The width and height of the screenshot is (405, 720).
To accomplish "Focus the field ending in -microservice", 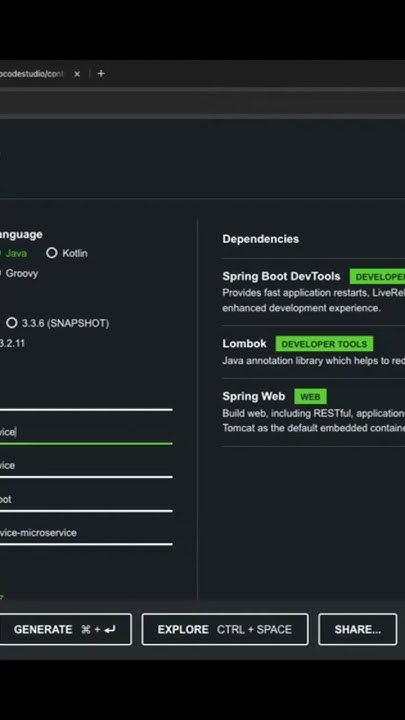I will [x=86, y=533].
